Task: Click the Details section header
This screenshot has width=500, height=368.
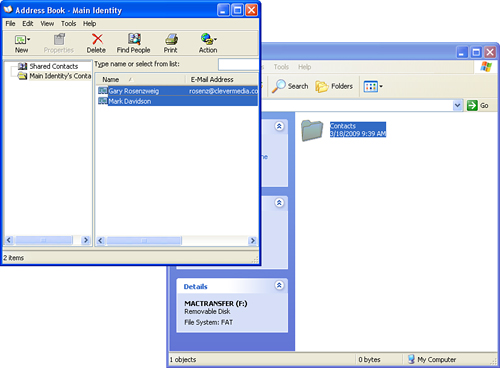Action: click(196, 287)
